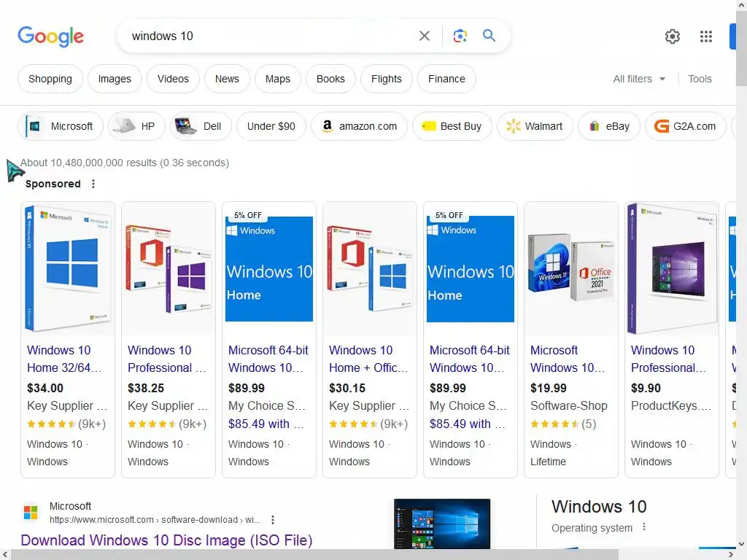Open Windows 10 Professional $38.25 title link
Screen dimensions: 747x560
click(x=167, y=359)
